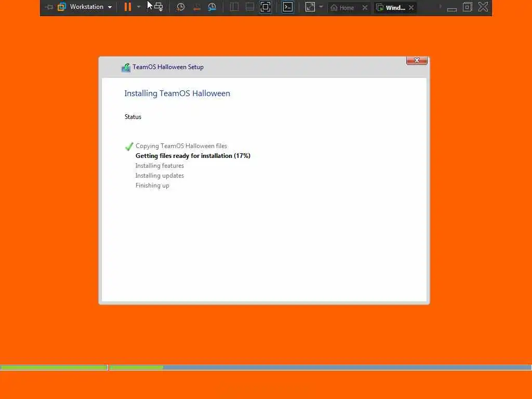Revert VM to previous snapshot
The height and width of the screenshot is (399, 532).
pyautogui.click(x=196, y=7)
